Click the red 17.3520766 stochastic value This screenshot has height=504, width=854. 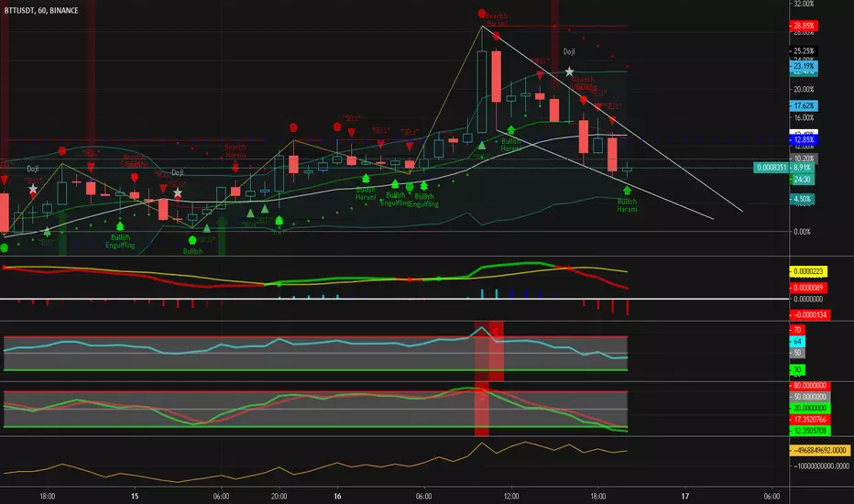[810, 420]
